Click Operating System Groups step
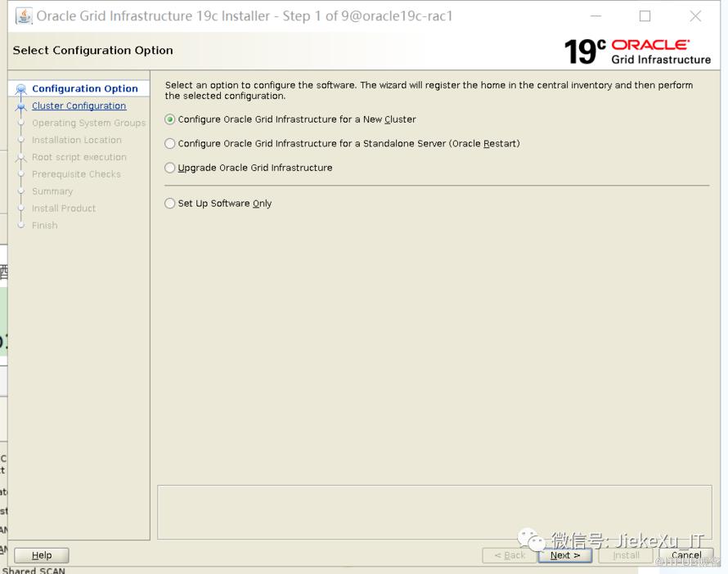 pos(88,123)
